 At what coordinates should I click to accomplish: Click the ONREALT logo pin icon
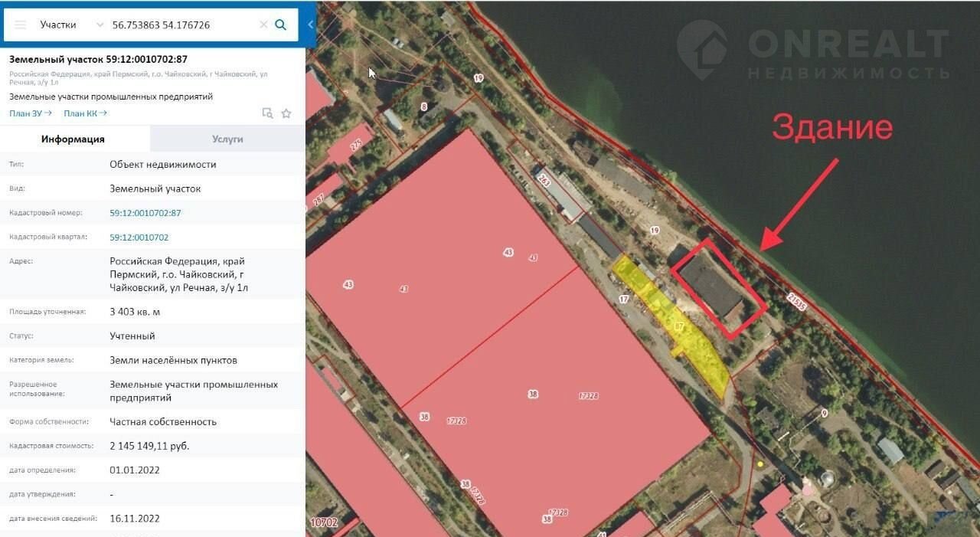coord(702,49)
